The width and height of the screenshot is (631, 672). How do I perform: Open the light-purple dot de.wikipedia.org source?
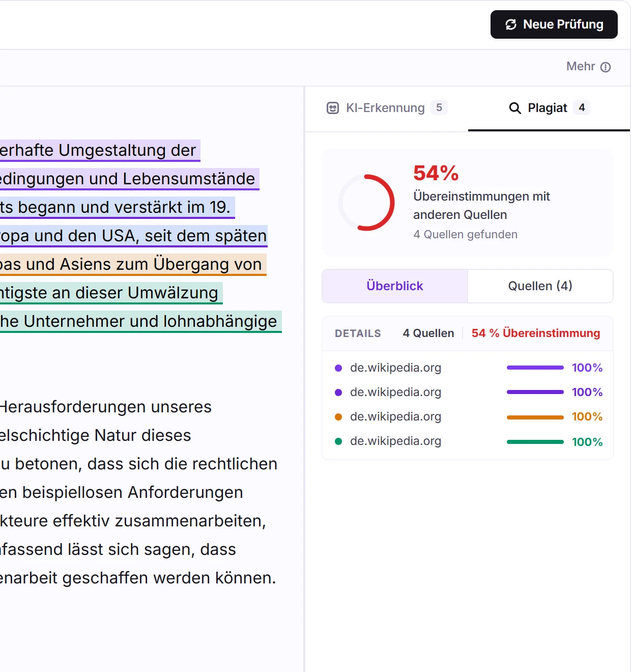click(468, 368)
